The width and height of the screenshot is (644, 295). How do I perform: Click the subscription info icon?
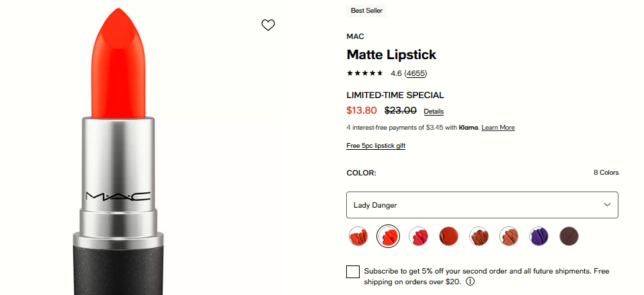[x=470, y=282]
